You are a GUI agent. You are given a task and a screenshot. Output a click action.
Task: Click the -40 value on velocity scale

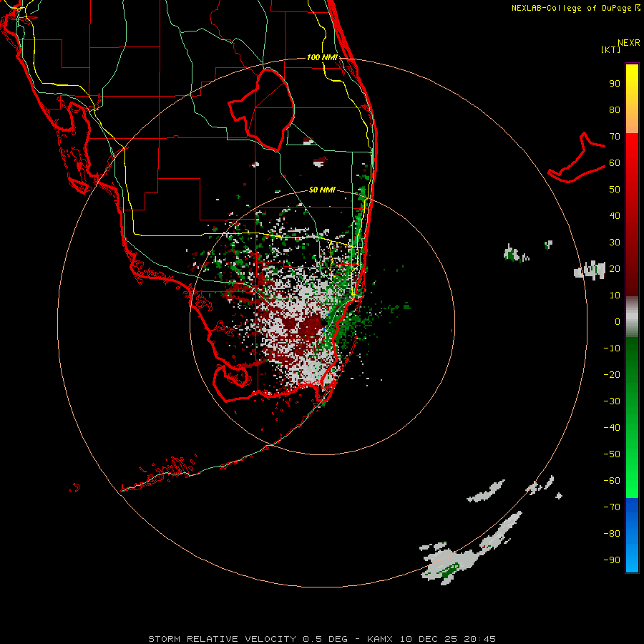[612, 428]
